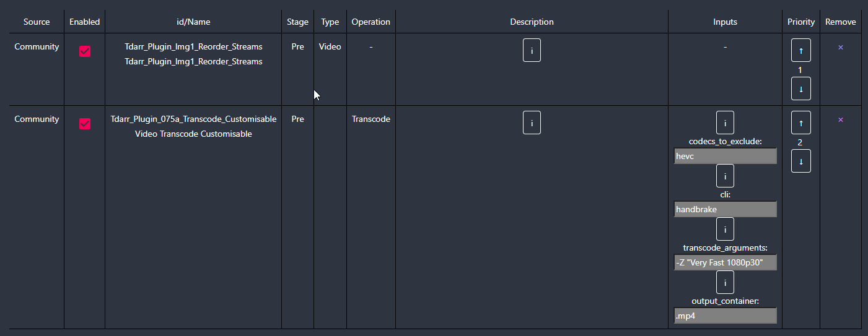Raise Transcode Customisable plugin priority
The width and height of the screenshot is (868, 336).
pos(800,123)
